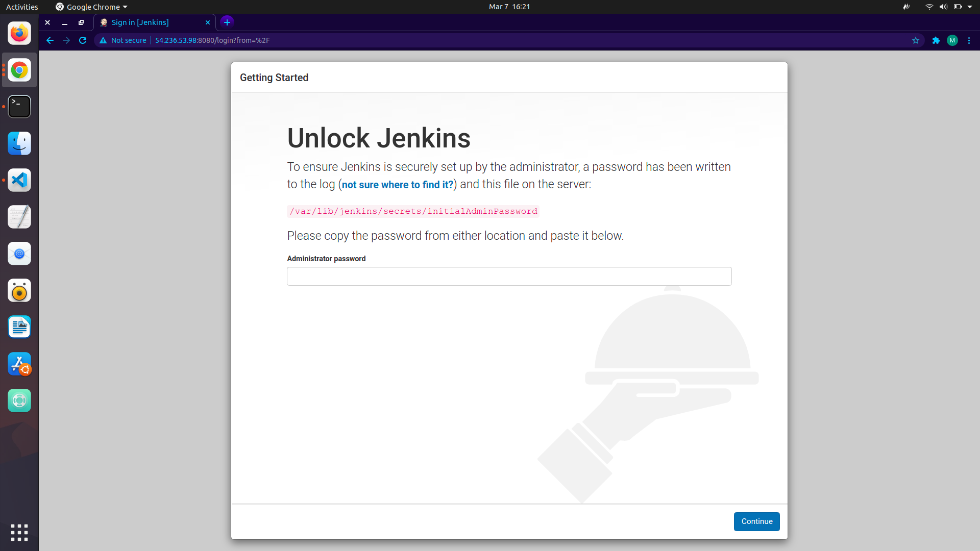The image size is (980, 551).
Task: Open the Google Chrome app menu
Action: point(91,7)
